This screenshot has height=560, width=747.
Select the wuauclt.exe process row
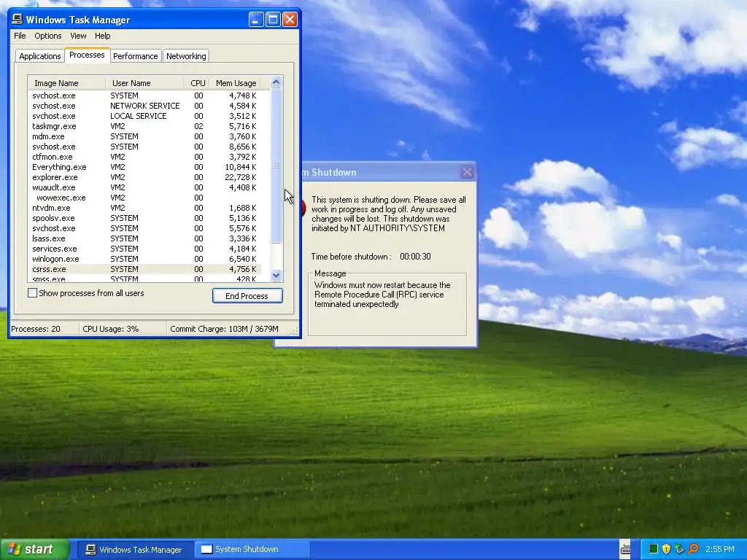point(144,187)
